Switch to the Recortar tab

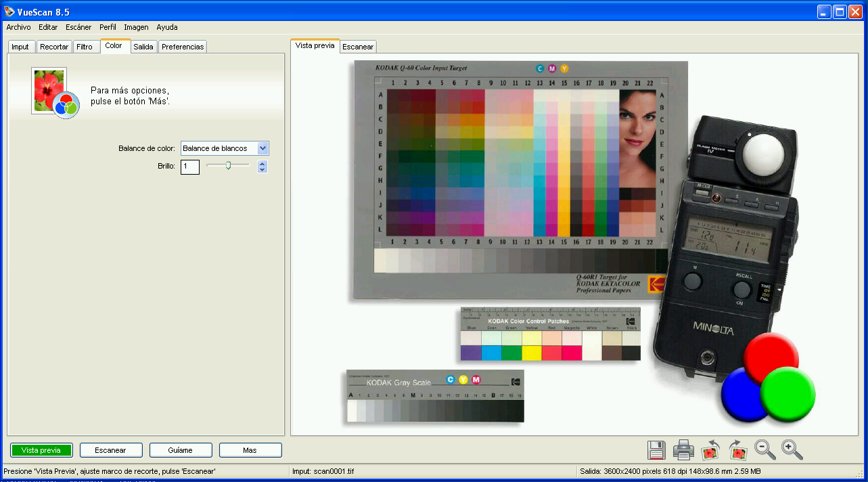point(54,47)
